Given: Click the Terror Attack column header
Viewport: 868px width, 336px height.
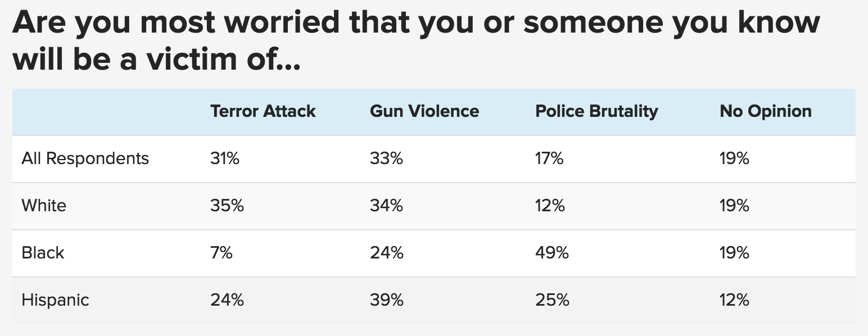Looking at the screenshot, I should pos(263,111).
